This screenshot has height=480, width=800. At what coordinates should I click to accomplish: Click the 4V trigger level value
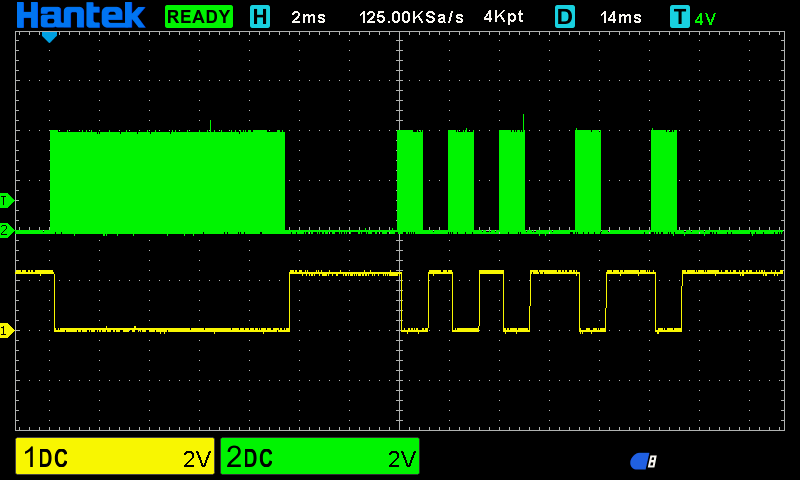pos(705,19)
